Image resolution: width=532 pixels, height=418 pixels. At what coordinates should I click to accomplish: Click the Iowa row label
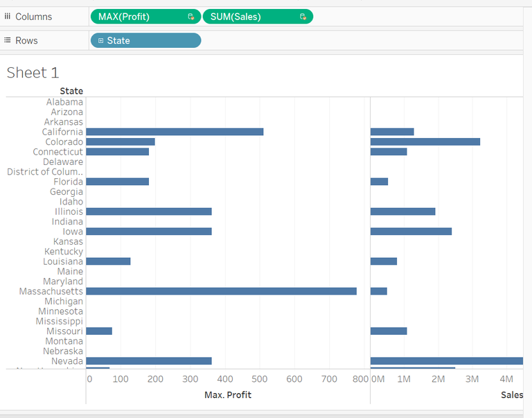tap(73, 232)
